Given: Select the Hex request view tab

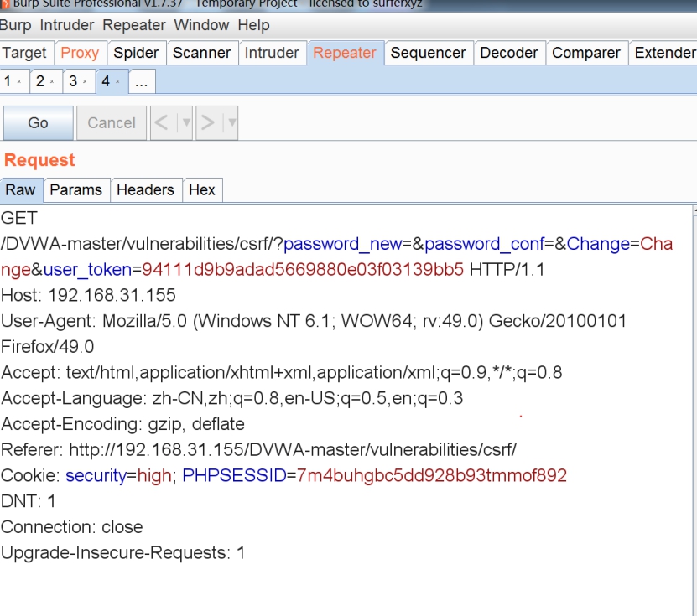Looking at the screenshot, I should click(202, 190).
